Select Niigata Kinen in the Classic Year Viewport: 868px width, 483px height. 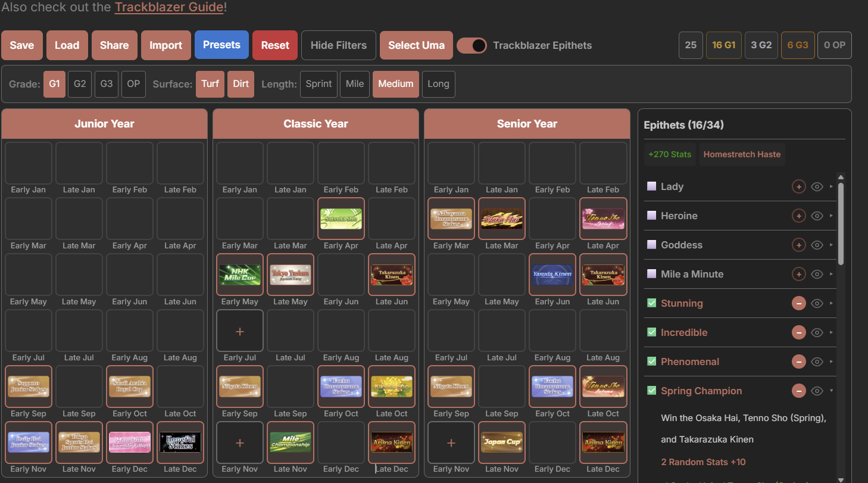click(240, 386)
